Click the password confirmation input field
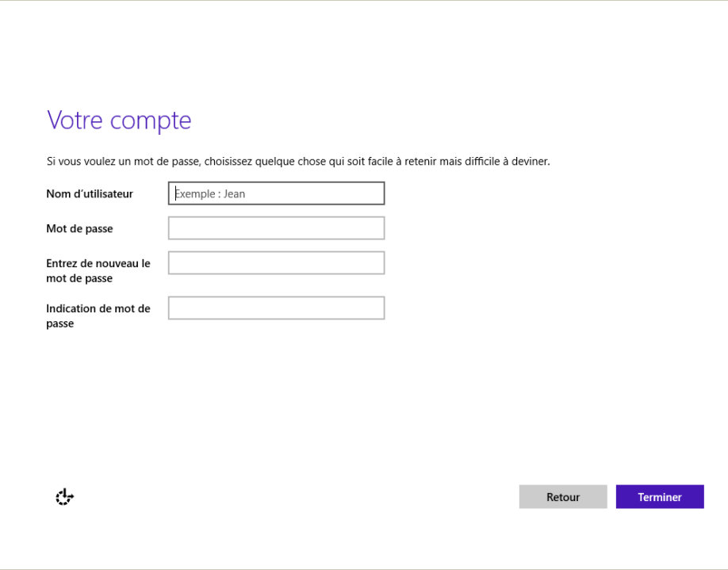The width and height of the screenshot is (728, 570). pos(276,263)
